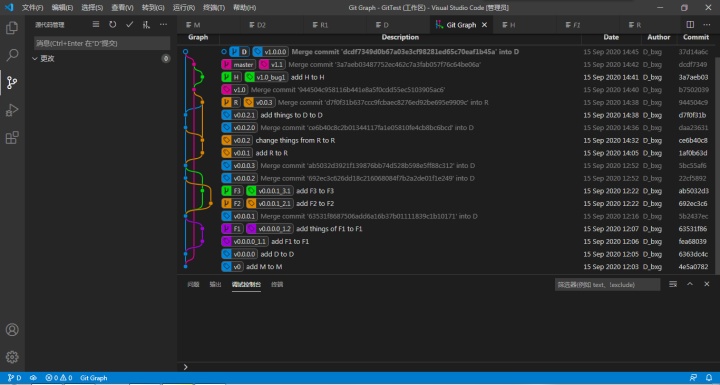Viewport: 720px width, 385px height.
Task: Click the changes count badge 0
Action: pyautogui.click(x=166, y=58)
